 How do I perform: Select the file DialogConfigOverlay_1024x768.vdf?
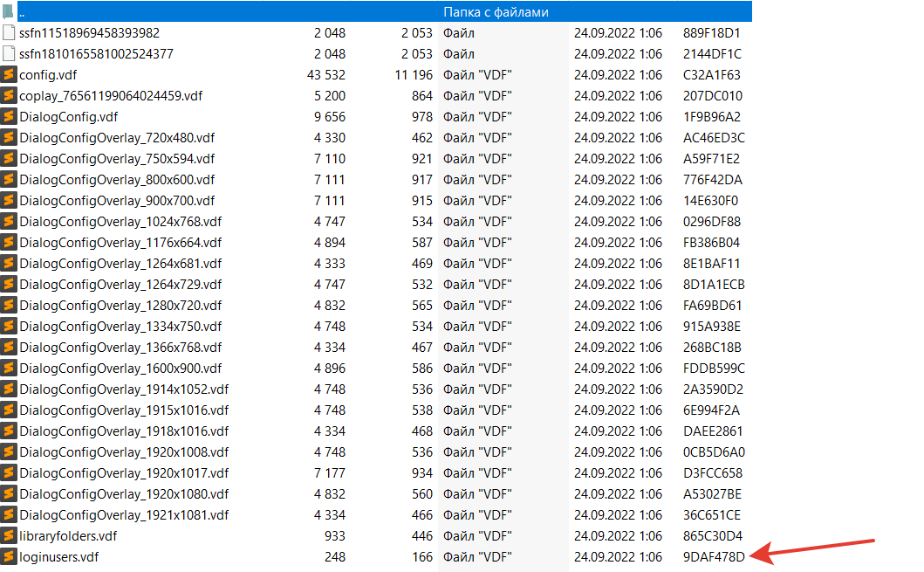click(120, 222)
